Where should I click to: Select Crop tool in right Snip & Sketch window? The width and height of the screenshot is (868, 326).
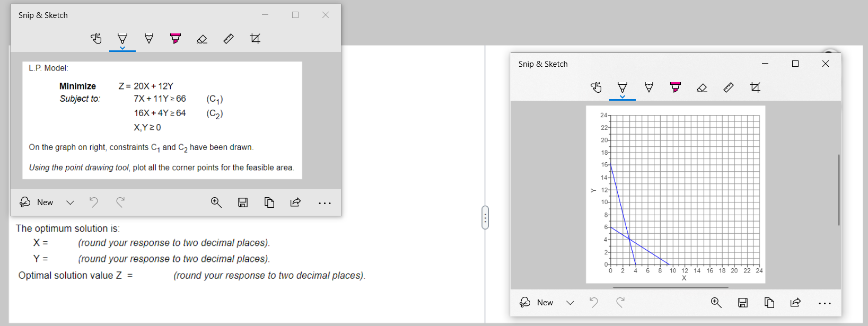[x=755, y=87]
